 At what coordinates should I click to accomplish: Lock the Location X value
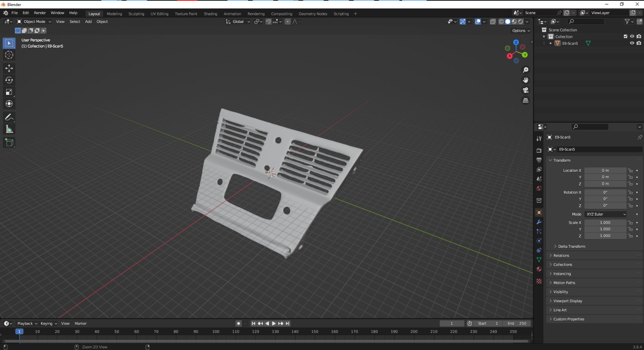(630, 171)
